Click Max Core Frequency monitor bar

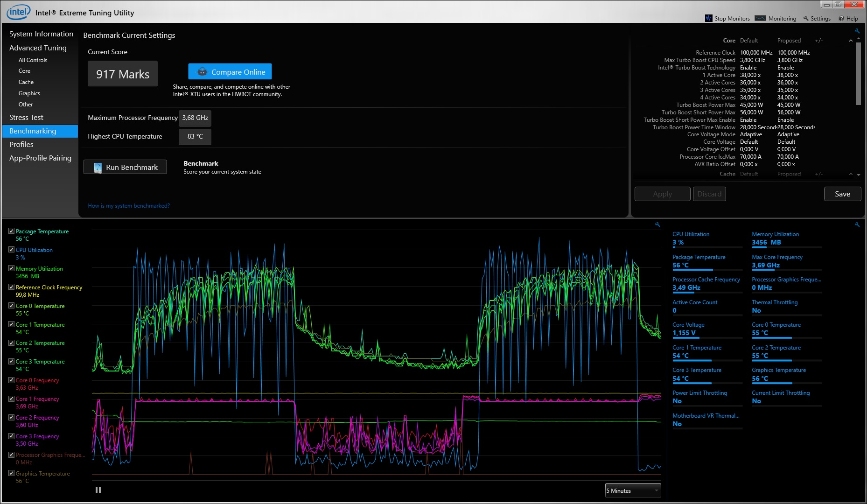(786, 270)
